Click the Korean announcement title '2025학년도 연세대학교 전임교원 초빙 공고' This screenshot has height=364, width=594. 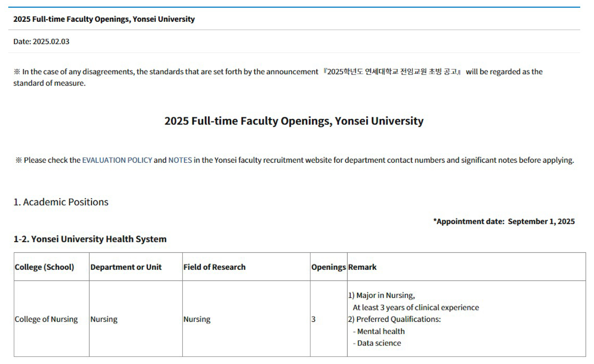point(392,72)
